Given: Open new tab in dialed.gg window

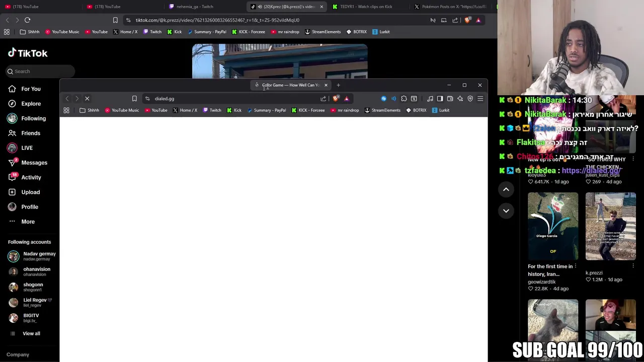Looking at the screenshot, I should (338, 85).
